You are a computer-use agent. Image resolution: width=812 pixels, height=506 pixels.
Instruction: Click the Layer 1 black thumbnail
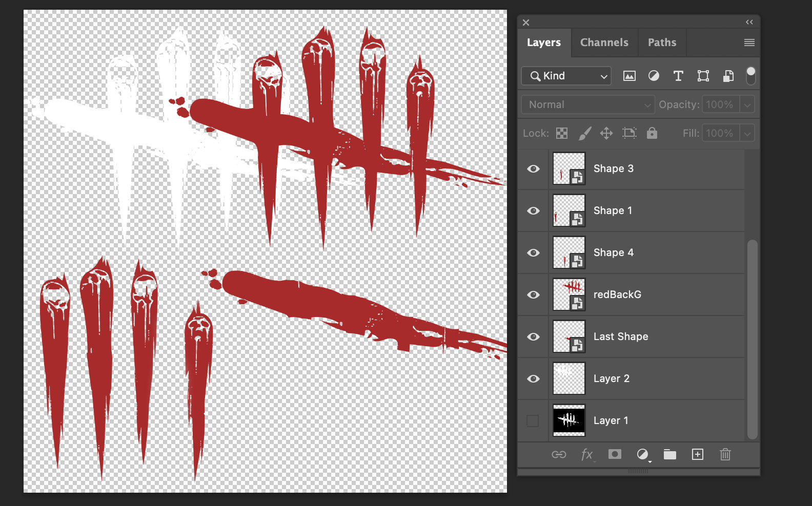click(x=569, y=420)
